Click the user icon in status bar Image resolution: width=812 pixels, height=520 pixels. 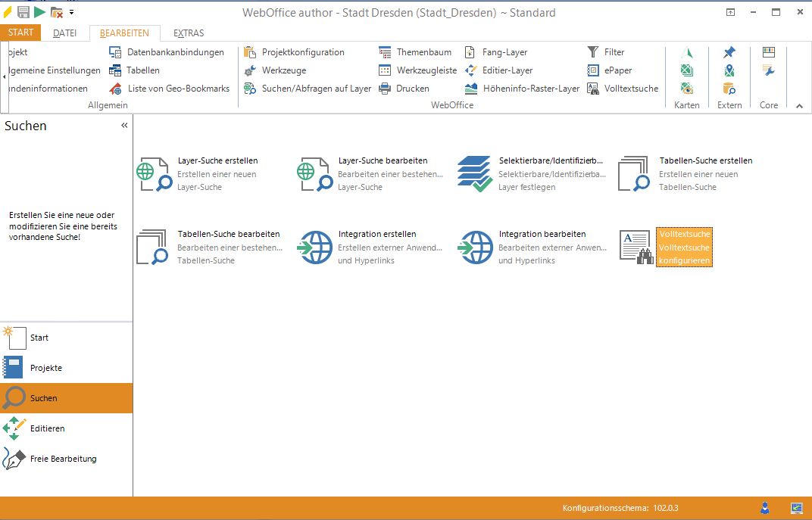coord(765,507)
